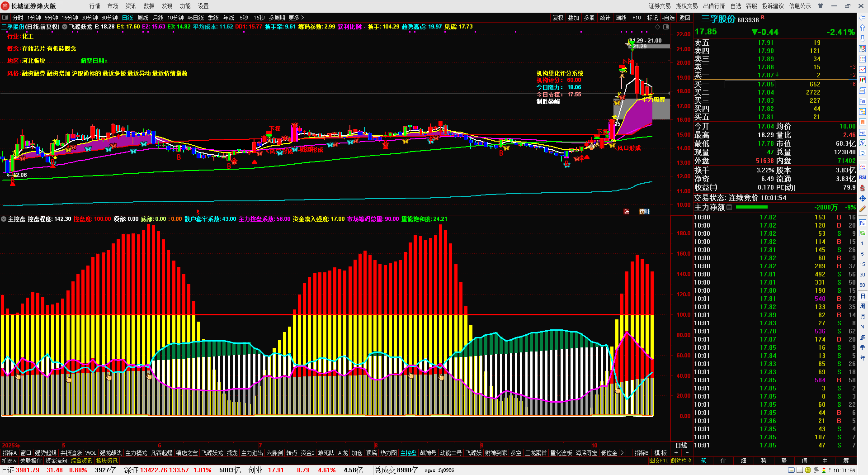Select 60 minute period in right sidebar
The height and width of the screenshot is (475, 868).
[863, 285]
